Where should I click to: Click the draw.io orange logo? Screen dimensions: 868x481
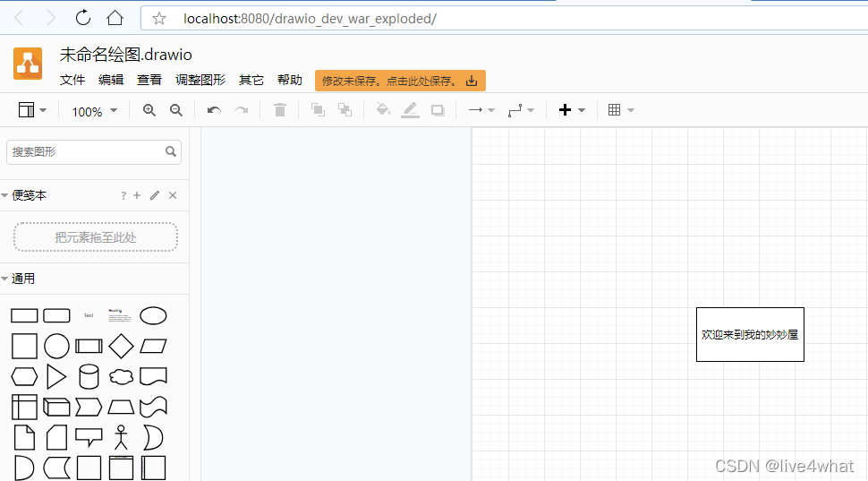[x=28, y=64]
